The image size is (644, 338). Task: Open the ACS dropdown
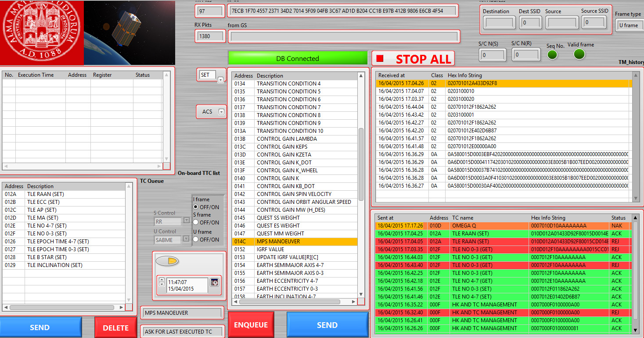click(x=222, y=111)
